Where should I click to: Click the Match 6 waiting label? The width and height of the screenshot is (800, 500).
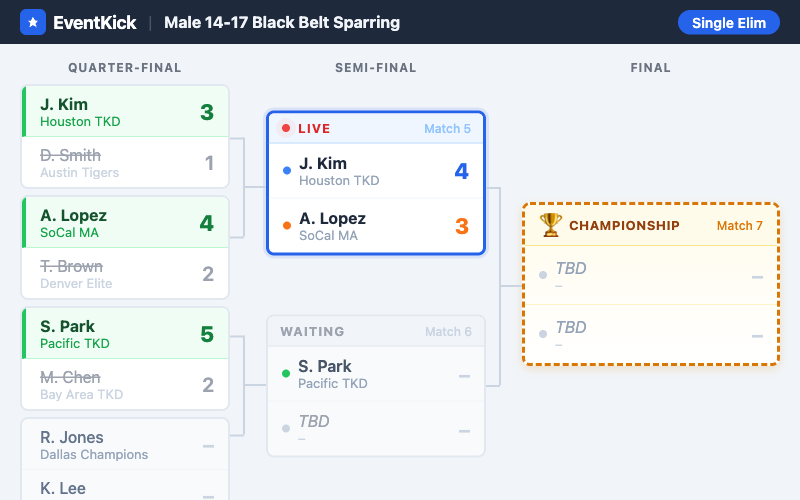coord(447,331)
